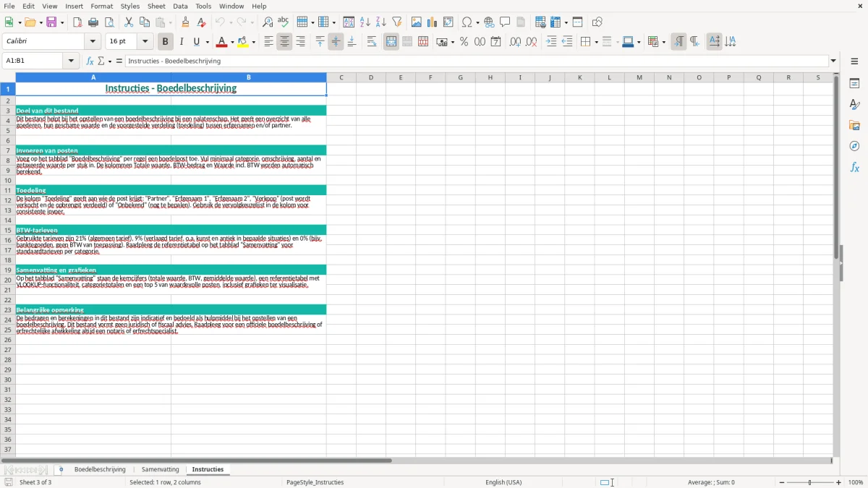Insert a pivot table

click(448, 22)
